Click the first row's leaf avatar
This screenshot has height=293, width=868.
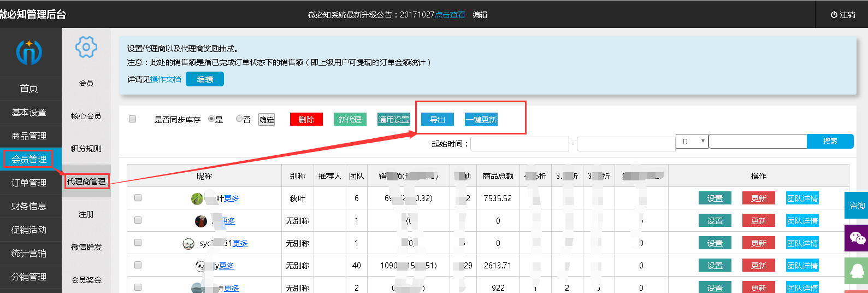coord(197,198)
